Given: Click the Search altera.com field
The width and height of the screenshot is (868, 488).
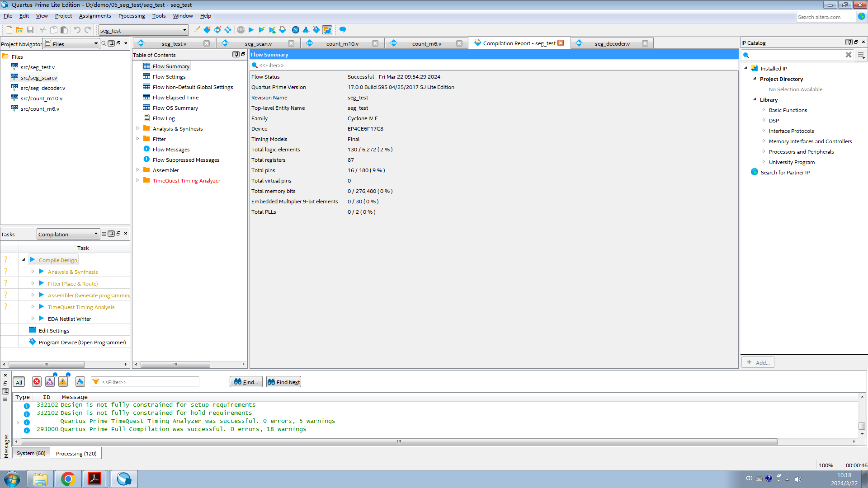Looking at the screenshot, I should point(826,17).
